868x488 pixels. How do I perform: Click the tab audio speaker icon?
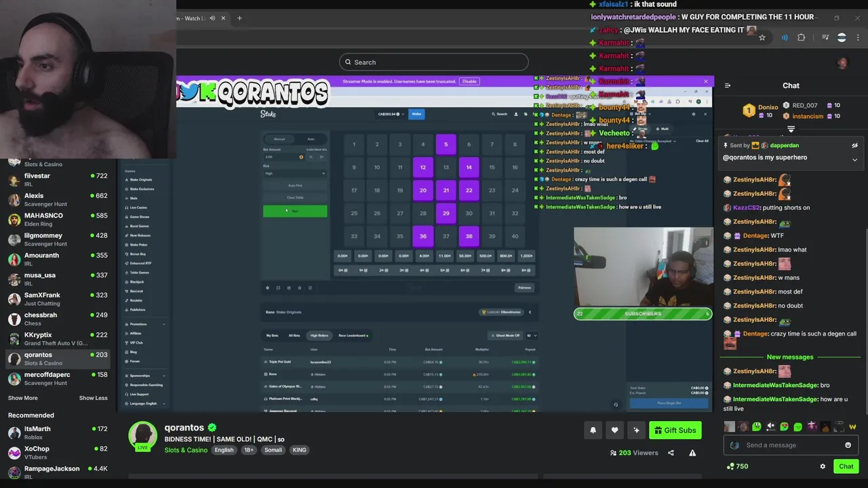pyautogui.click(x=212, y=18)
